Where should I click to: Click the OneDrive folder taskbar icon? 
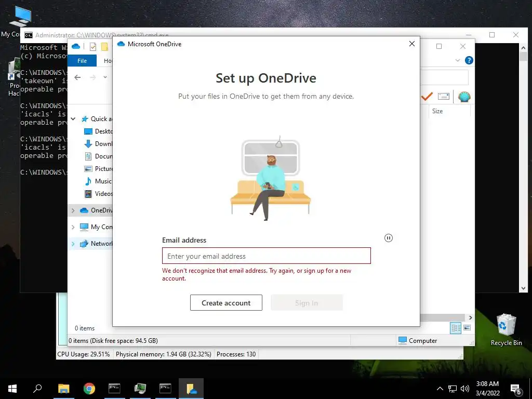[x=191, y=389]
